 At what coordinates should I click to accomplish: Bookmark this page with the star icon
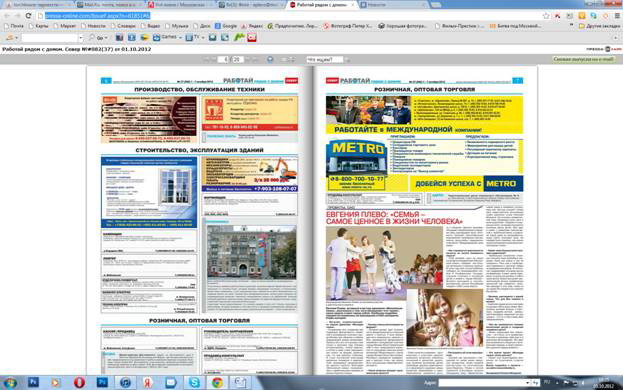pos(546,16)
